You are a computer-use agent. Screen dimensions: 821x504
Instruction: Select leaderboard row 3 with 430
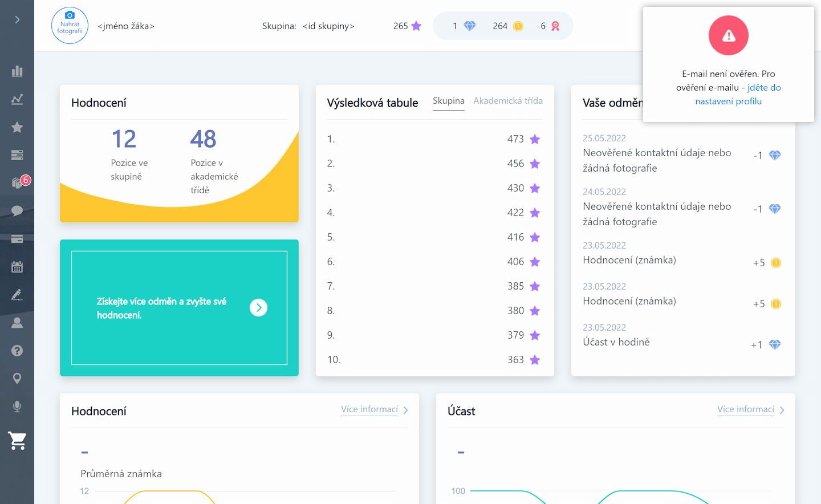[x=434, y=188]
